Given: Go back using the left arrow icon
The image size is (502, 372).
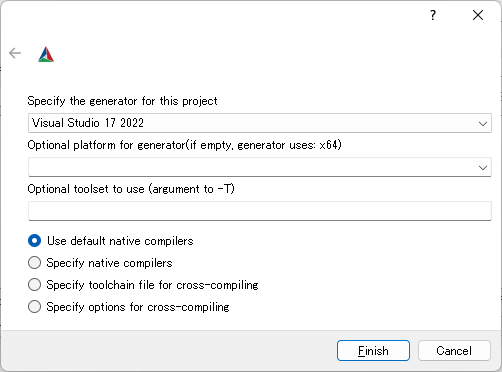Looking at the screenshot, I should click(15, 53).
